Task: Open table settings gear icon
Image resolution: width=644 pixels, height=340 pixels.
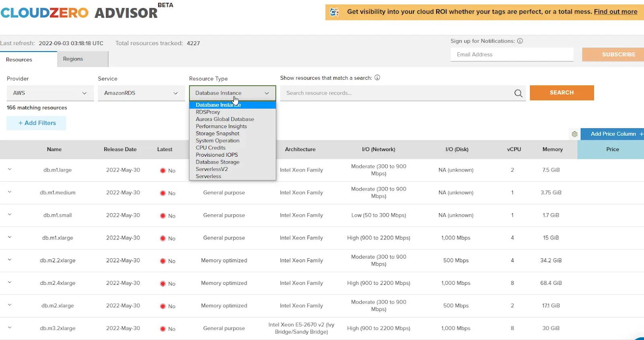Action: 574,134
